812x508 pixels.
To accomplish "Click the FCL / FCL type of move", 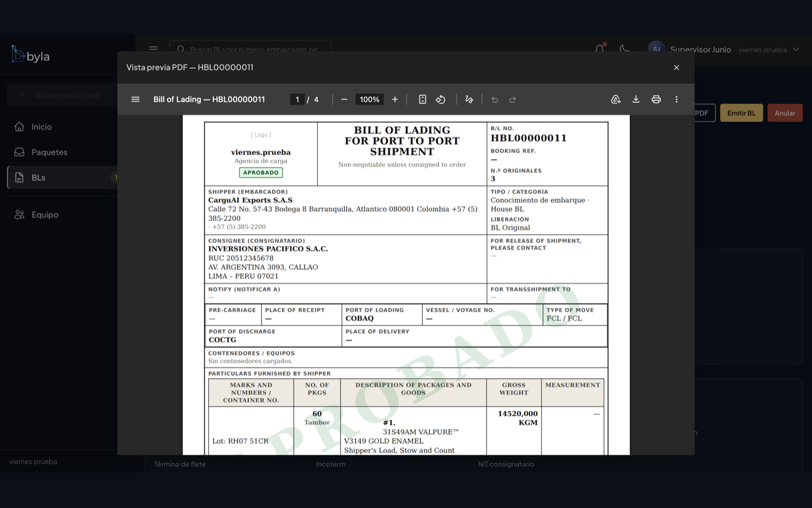I will pyautogui.click(x=564, y=318).
